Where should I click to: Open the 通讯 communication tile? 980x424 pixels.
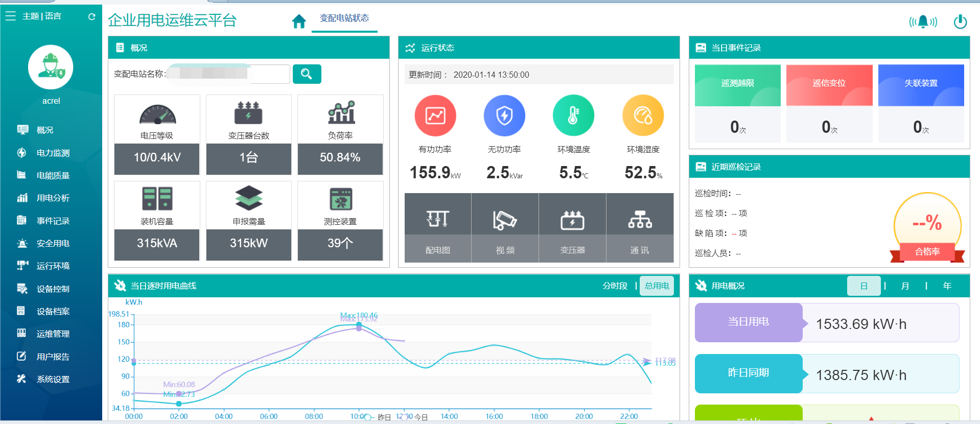tap(640, 228)
